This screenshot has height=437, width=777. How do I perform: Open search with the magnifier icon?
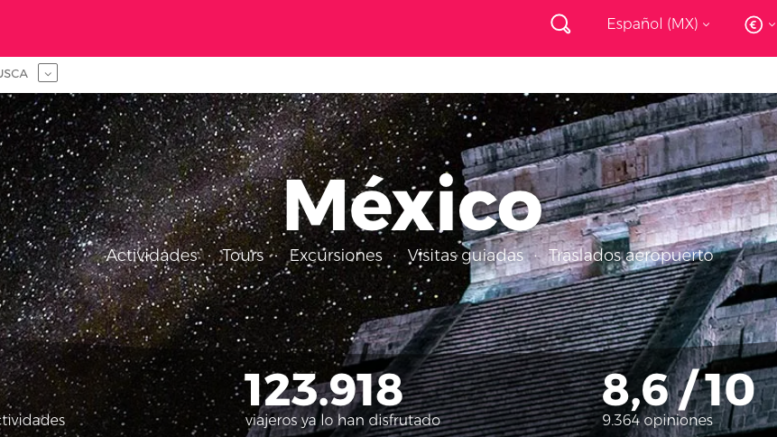(x=560, y=24)
